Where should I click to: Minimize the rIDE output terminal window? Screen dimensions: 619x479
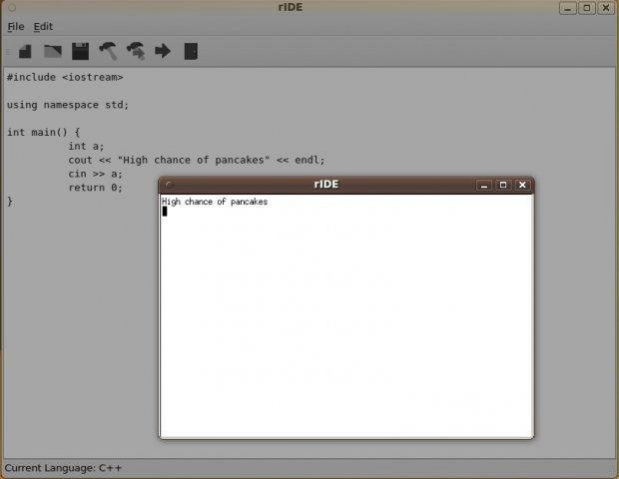click(484, 185)
